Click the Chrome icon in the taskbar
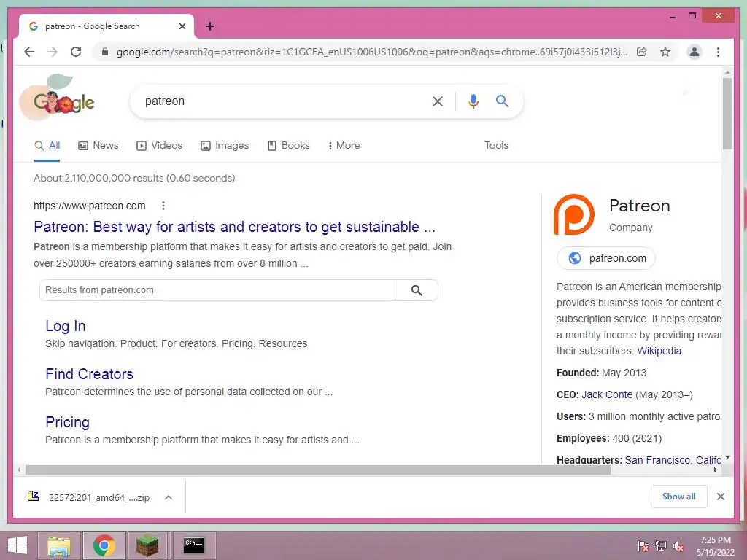 (104, 545)
